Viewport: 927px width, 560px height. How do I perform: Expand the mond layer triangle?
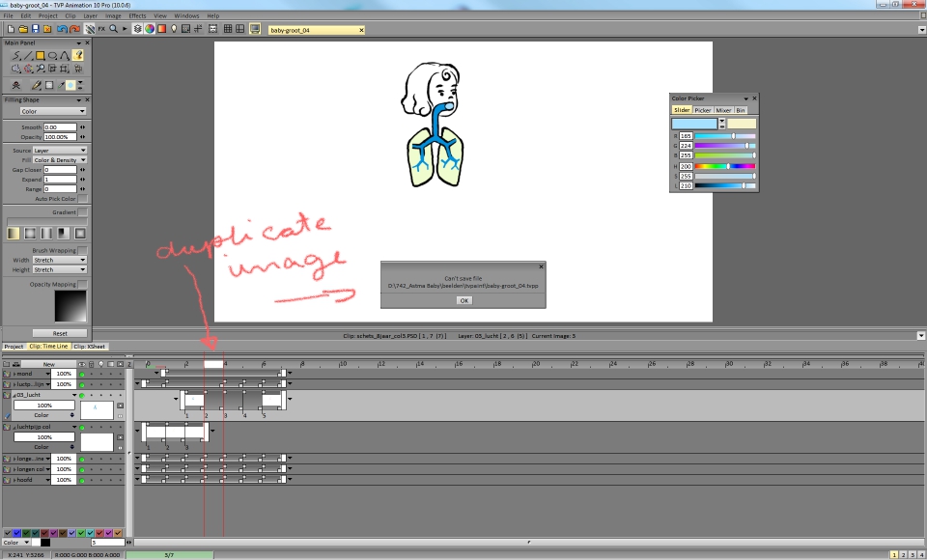pos(14,374)
